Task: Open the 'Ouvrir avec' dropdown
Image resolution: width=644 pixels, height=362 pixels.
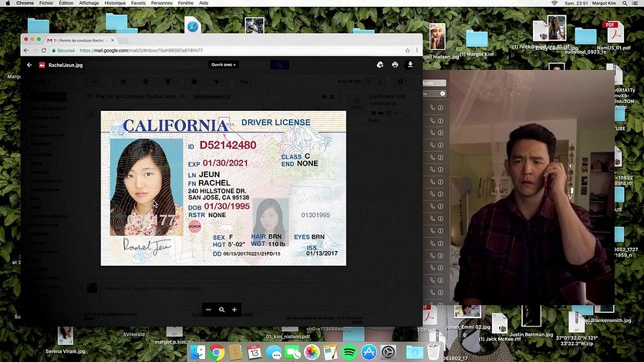Action: pyautogui.click(x=224, y=65)
